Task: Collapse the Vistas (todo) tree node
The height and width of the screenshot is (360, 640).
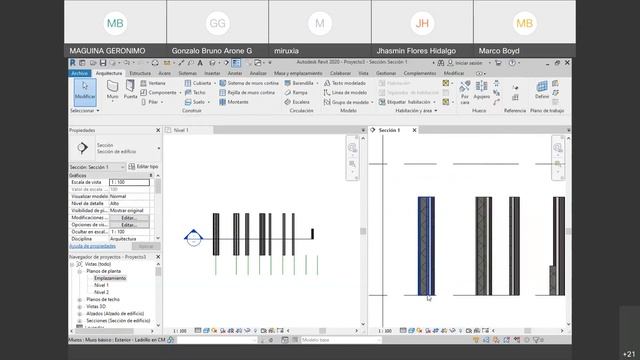Action: (72, 264)
